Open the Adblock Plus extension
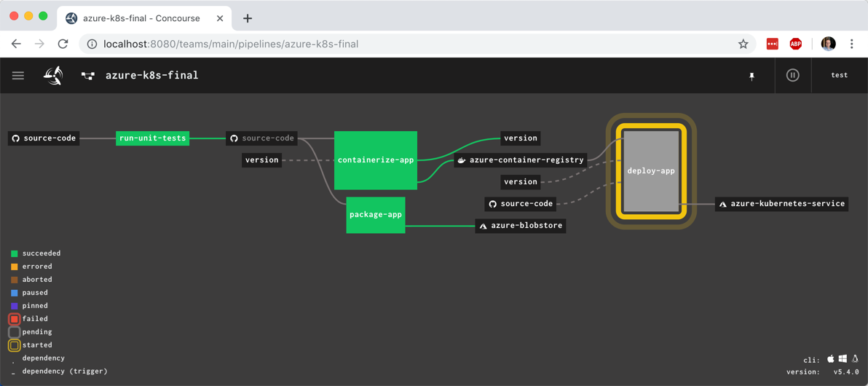868x386 pixels. point(796,44)
